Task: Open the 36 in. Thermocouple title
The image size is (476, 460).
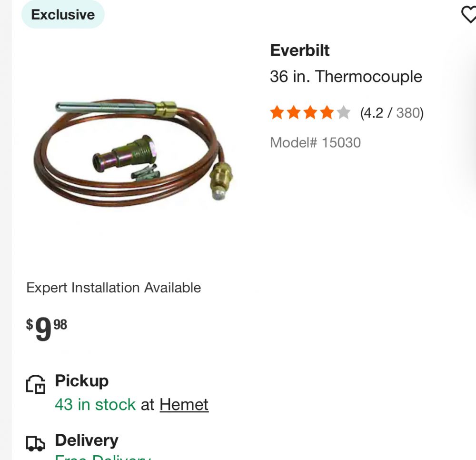Action: coord(346,76)
